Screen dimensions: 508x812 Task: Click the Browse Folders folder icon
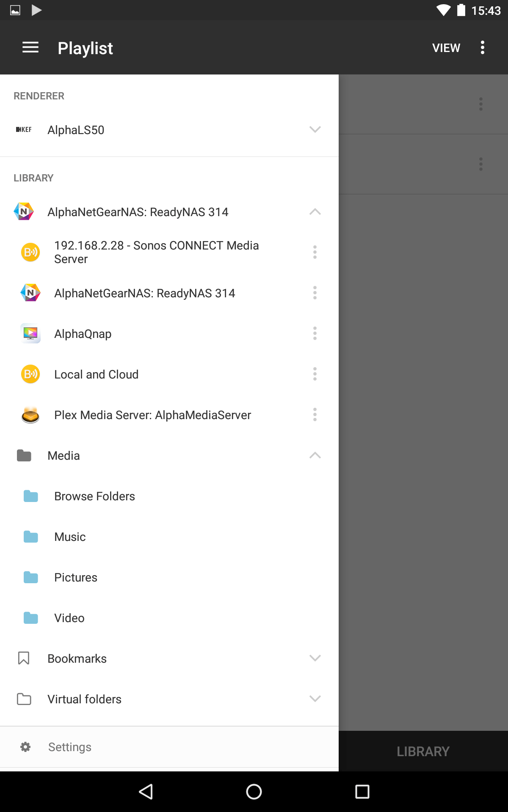pyautogui.click(x=31, y=496)
